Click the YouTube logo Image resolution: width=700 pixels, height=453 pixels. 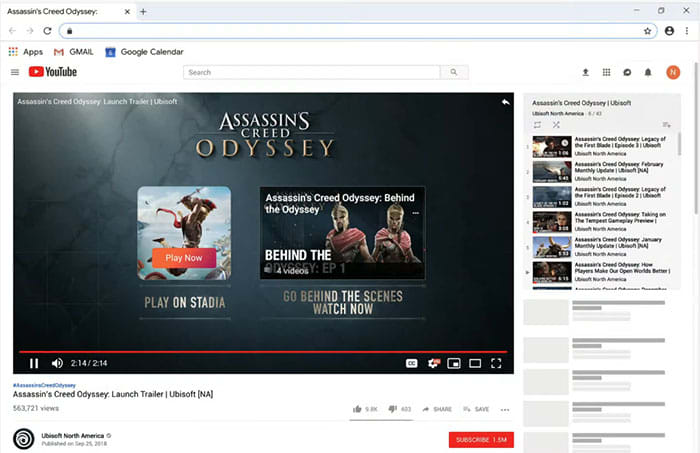point(53,72)
